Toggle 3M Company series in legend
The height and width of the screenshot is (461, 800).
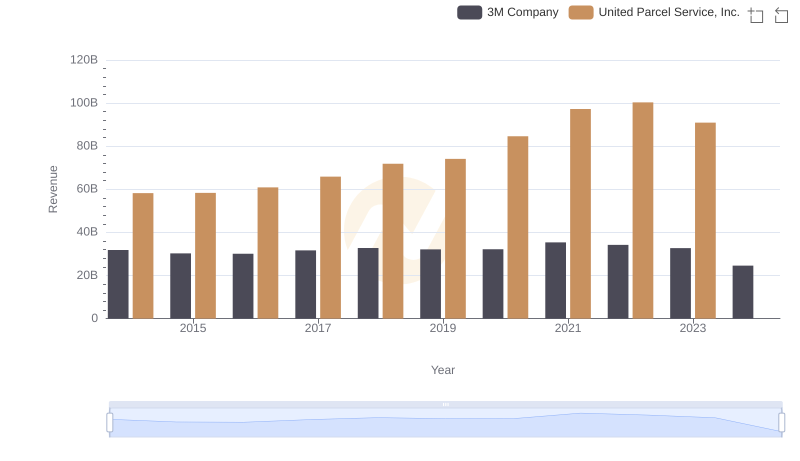(x=508, y=12)
